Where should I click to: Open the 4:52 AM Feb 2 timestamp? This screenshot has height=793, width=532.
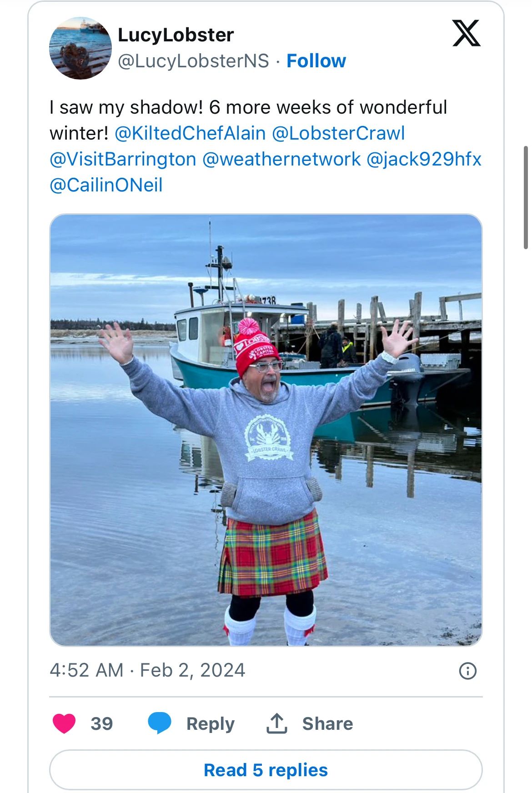point(147,670)
